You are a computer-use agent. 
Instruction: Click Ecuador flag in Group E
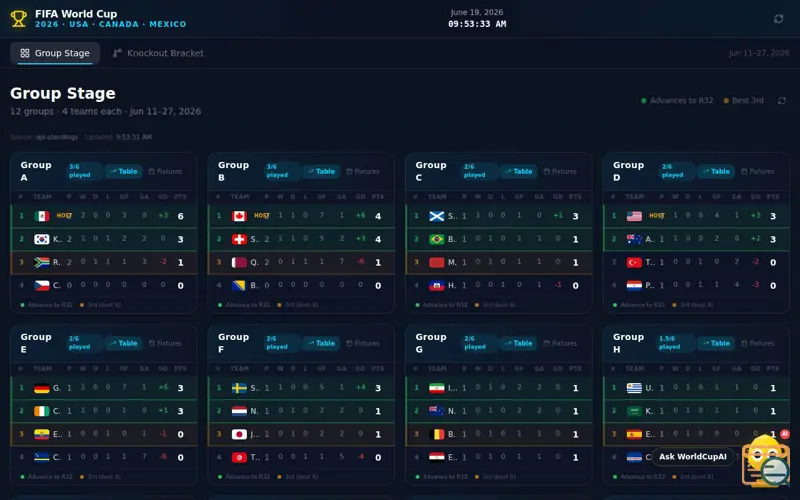pos(42,434)
